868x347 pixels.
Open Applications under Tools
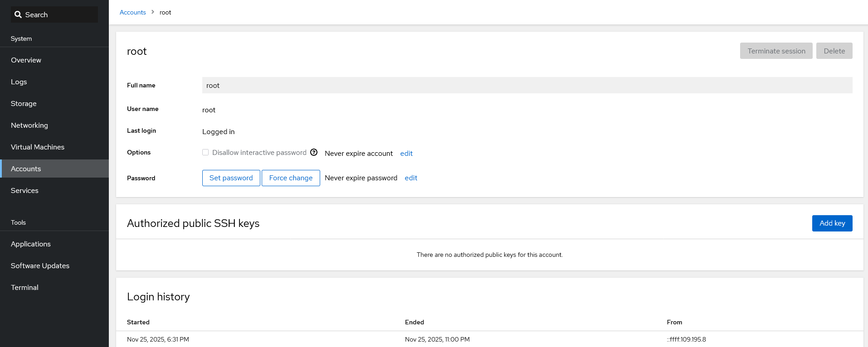point(31,244)
